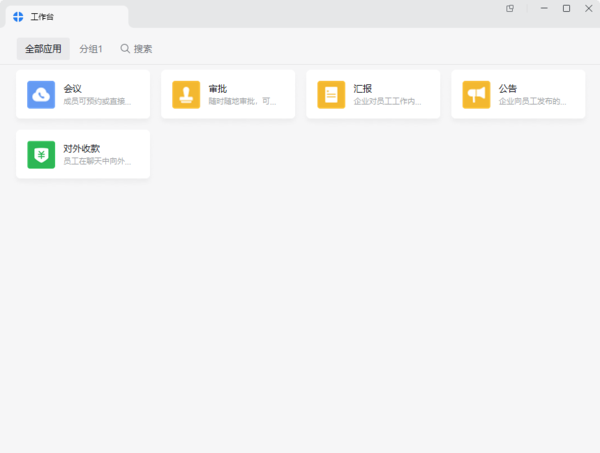Image resolution: width=600 pixels, height=453 pixels.
Task: Open the 对外收款 app title
Action: point(81,148)
